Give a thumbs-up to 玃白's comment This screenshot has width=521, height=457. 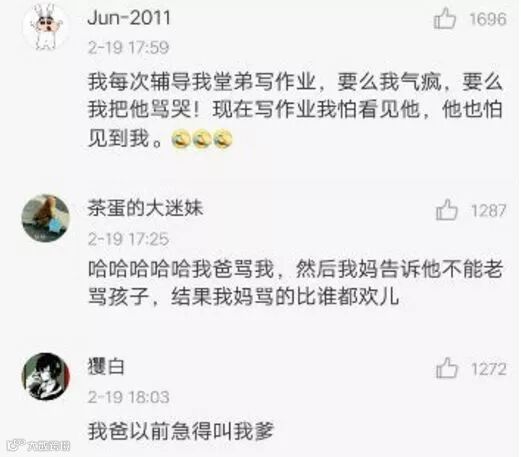click(x=447, y=368)
